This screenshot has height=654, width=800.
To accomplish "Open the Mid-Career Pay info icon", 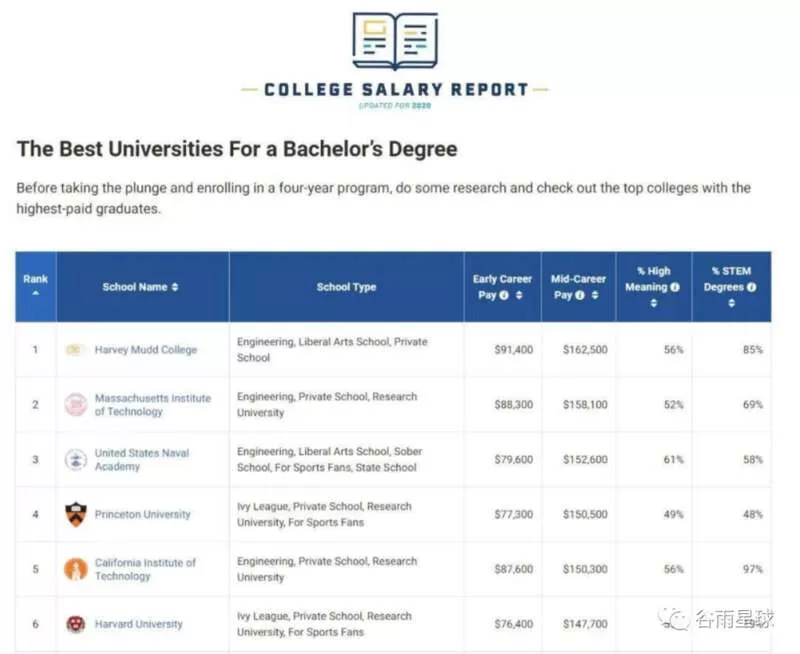I will 580,295.
